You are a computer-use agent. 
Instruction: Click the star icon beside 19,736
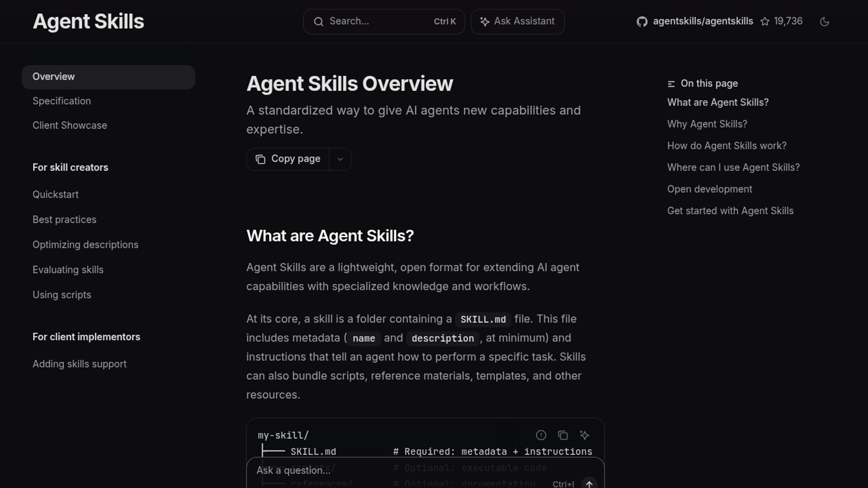tap(765, 22)
